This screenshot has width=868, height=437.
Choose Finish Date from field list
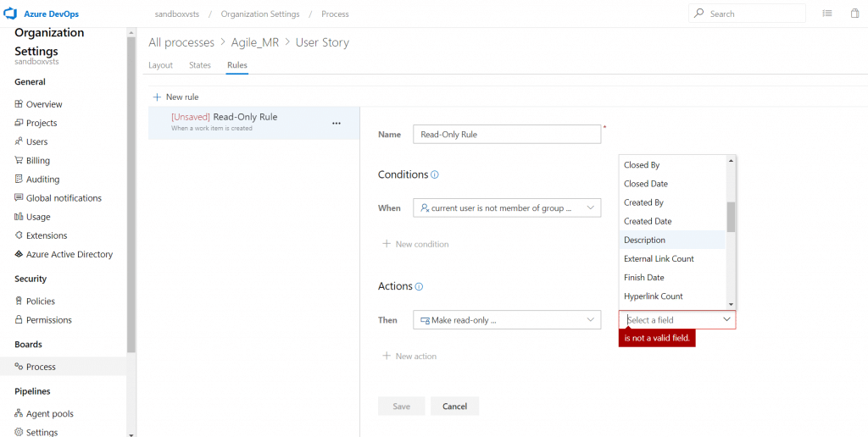pyautogui.click(x=672, y=278)
